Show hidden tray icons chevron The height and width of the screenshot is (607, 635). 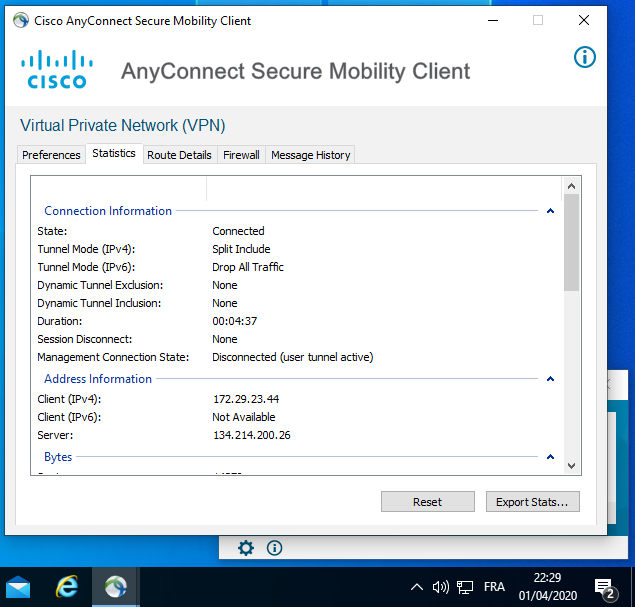[x=417, y=587]
